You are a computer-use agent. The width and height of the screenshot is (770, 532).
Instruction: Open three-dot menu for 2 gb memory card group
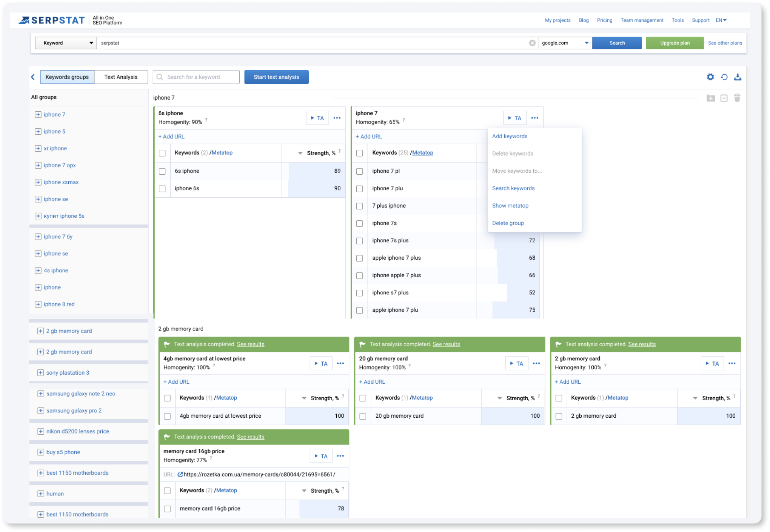pos(732,363)
